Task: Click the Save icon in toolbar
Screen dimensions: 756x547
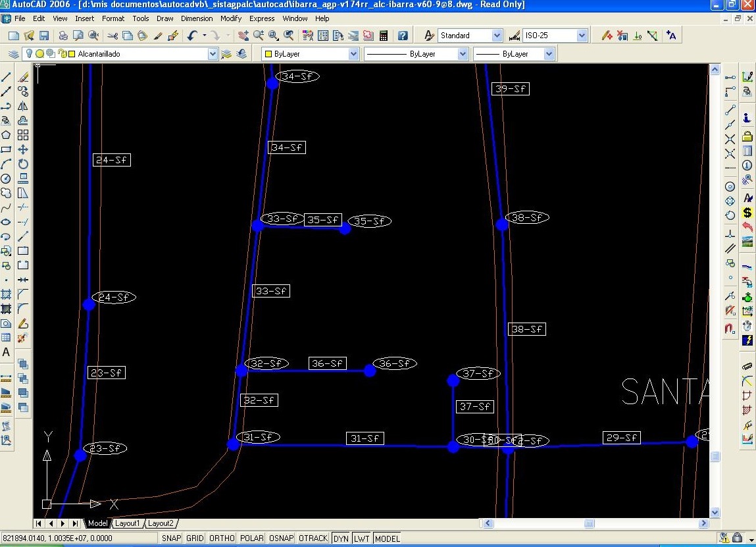Action: [44, 36]
